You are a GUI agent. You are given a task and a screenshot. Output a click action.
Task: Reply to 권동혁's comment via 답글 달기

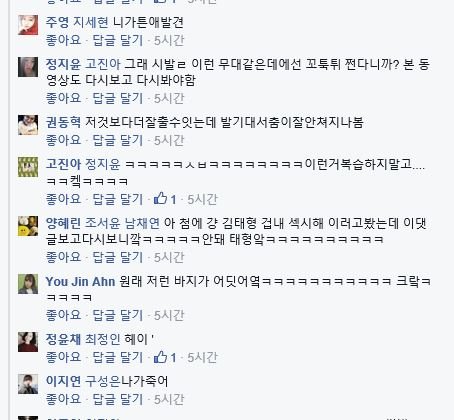117,140
